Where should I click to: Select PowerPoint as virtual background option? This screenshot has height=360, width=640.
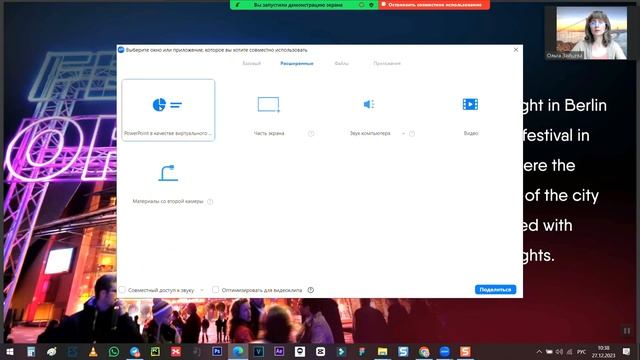pyautogui.click(x=168, y=110)
